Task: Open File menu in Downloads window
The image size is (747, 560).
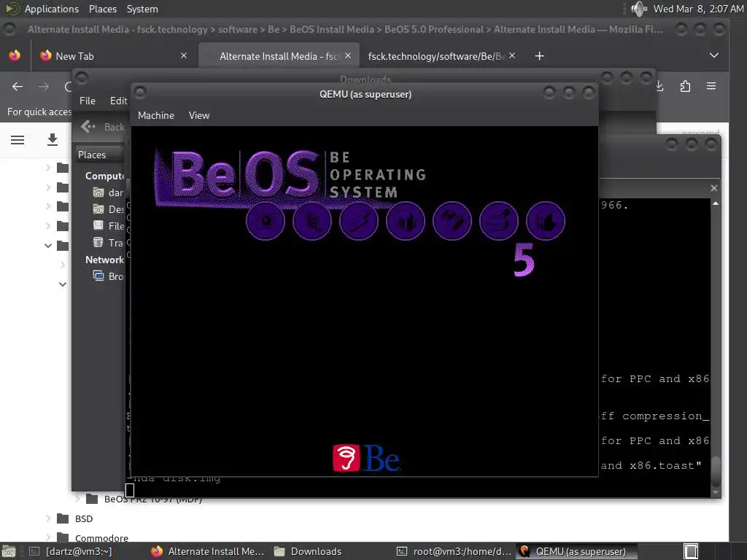Action: 88,101
